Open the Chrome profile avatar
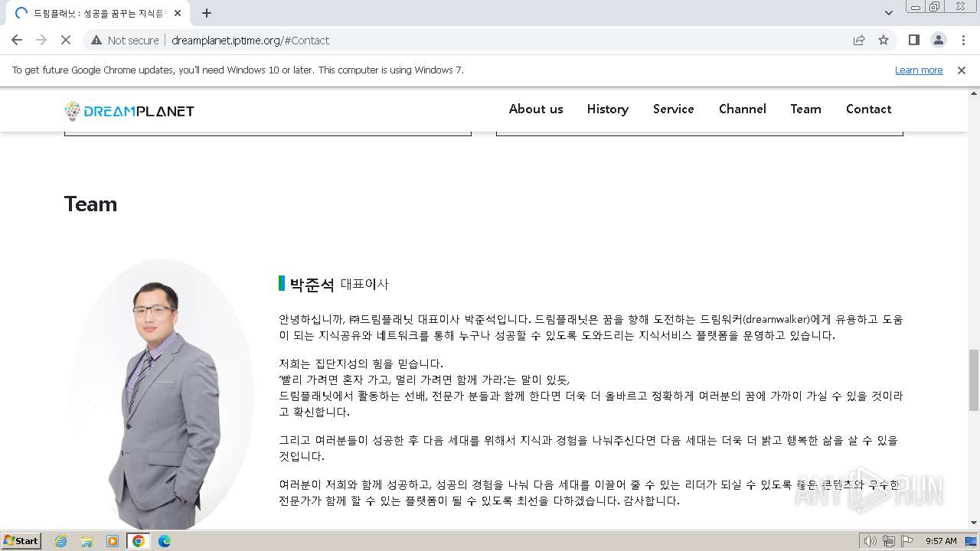This screenshot has height=551, width=980. 939,40
